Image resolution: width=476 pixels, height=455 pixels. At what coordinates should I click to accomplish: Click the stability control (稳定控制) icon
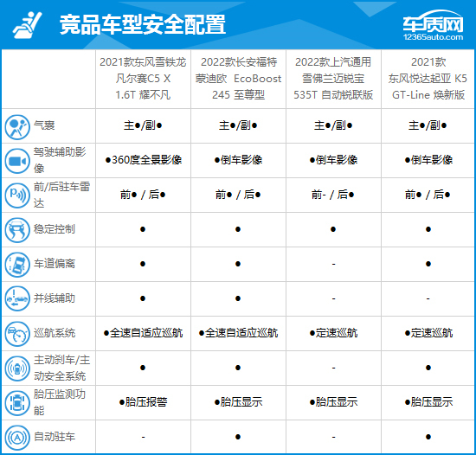tap(17, 230)
